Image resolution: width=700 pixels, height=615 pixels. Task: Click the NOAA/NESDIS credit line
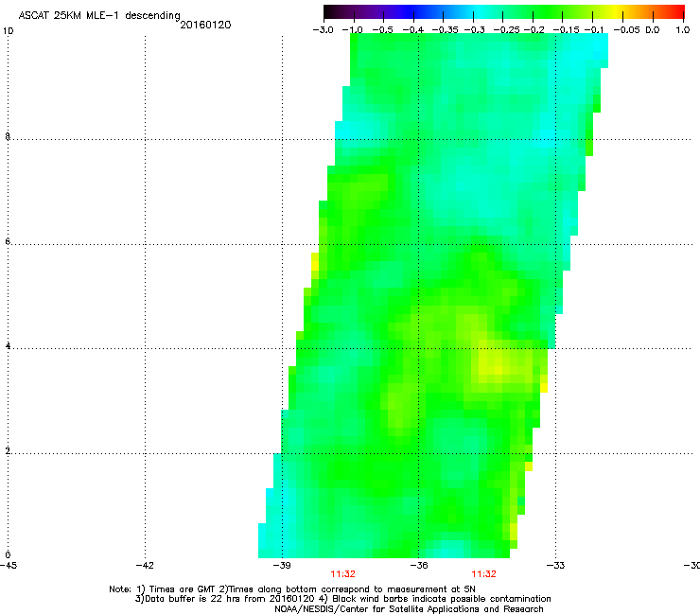coord(409,609)
